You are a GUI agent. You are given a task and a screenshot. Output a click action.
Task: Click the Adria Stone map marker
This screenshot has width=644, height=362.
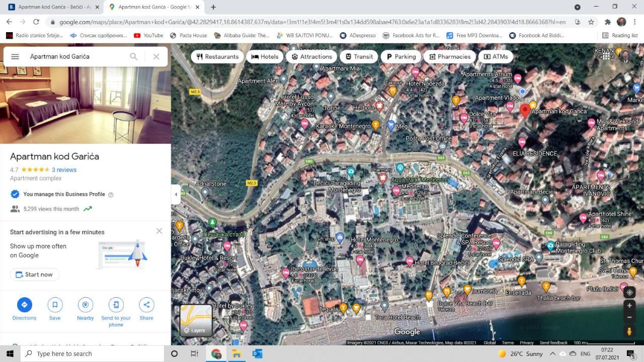pos(204,192)
